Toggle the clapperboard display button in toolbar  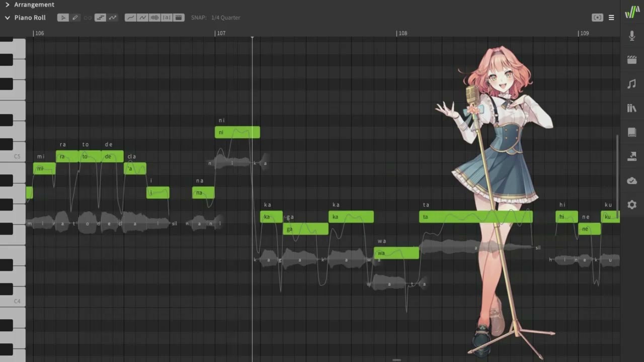(x=179, y=18)
